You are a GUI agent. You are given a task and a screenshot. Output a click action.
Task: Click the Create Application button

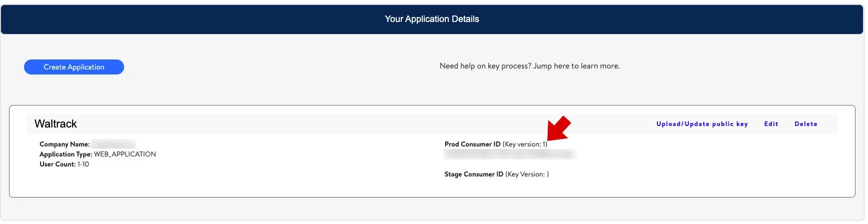[x=74, y=67]
